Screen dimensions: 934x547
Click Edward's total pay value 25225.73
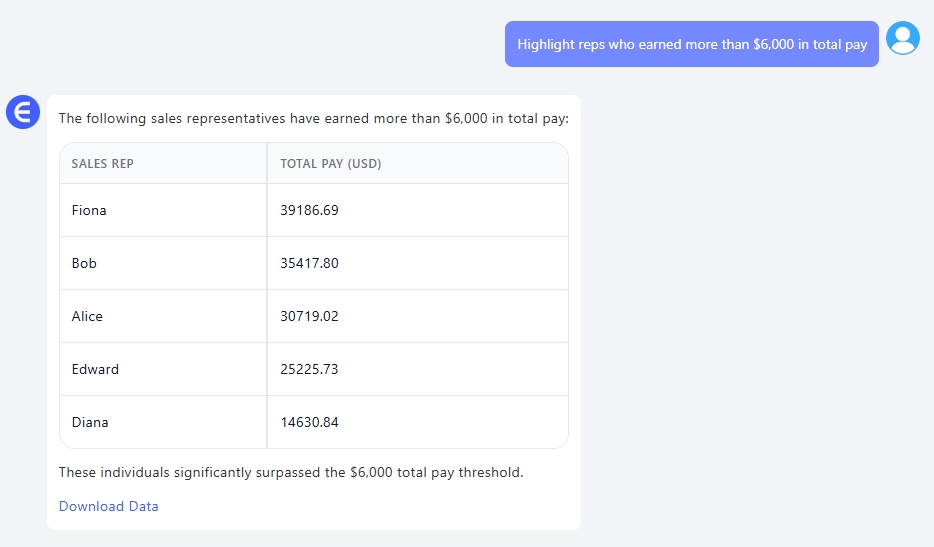coord(309,369)
